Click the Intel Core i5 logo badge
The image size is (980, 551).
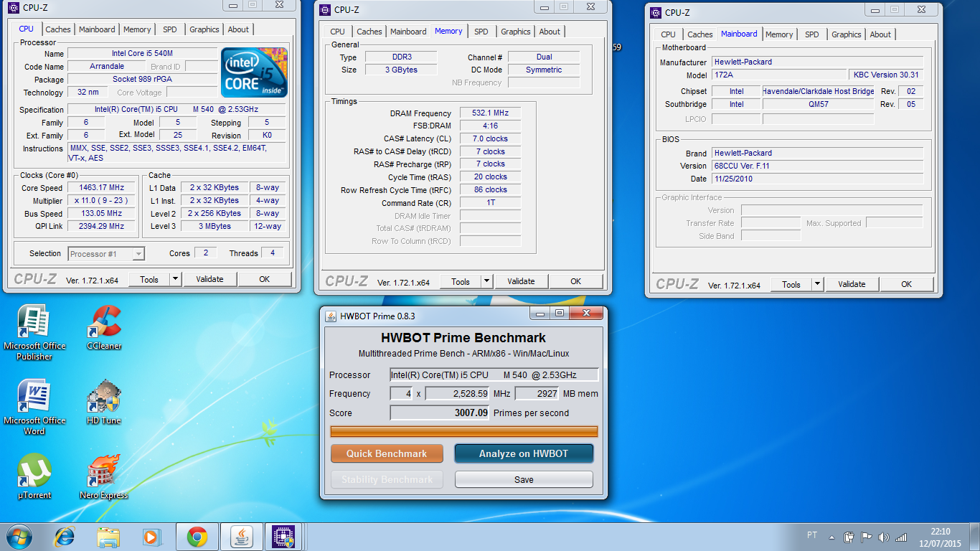tap(255, 72)
